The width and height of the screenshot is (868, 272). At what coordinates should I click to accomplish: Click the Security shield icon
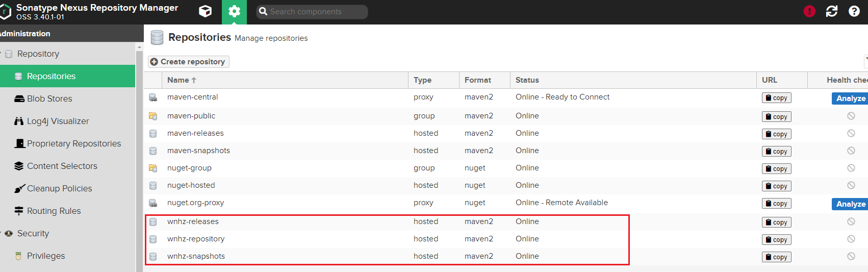click(x=9, y=233)
